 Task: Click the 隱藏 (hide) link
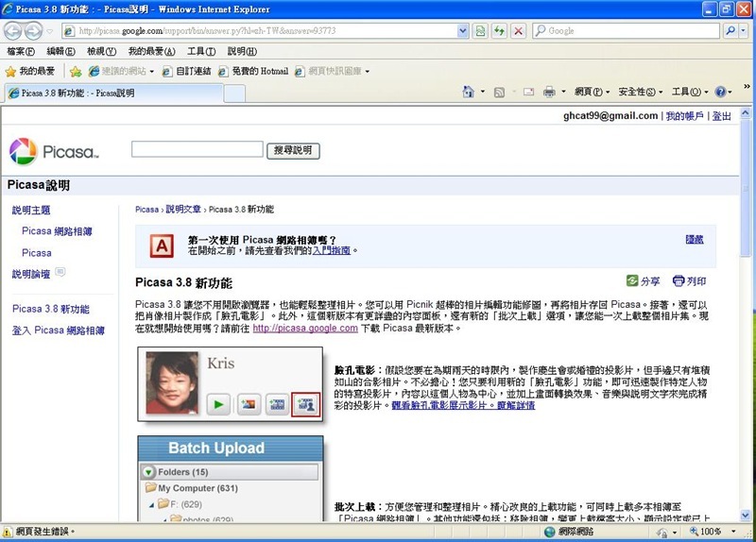[x=695, y=240]
